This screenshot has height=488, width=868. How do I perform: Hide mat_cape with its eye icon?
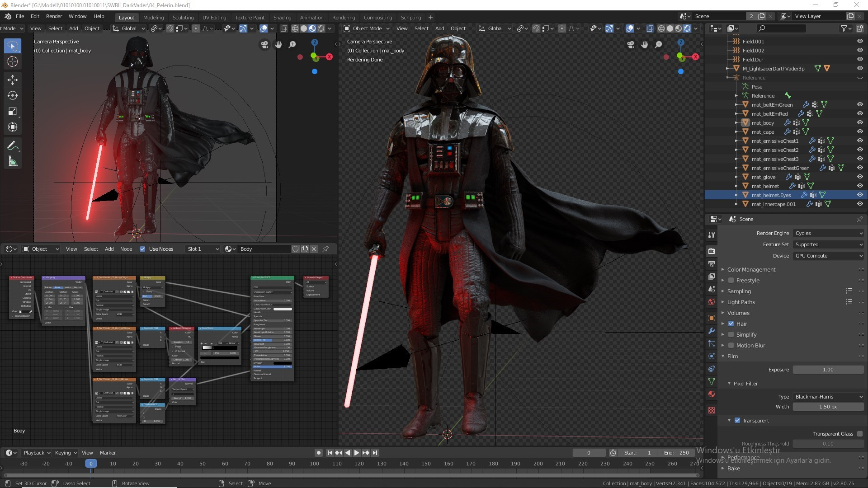coord(859,132)
